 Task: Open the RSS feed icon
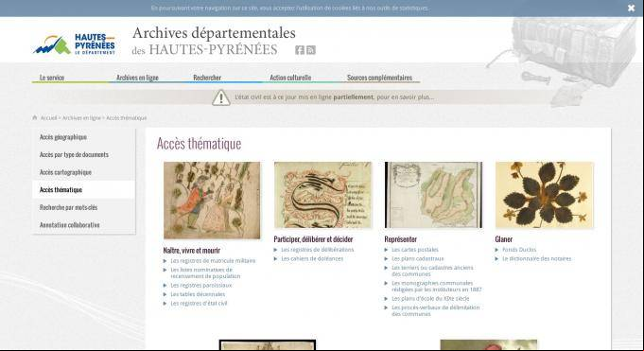(x=311, y=50)
